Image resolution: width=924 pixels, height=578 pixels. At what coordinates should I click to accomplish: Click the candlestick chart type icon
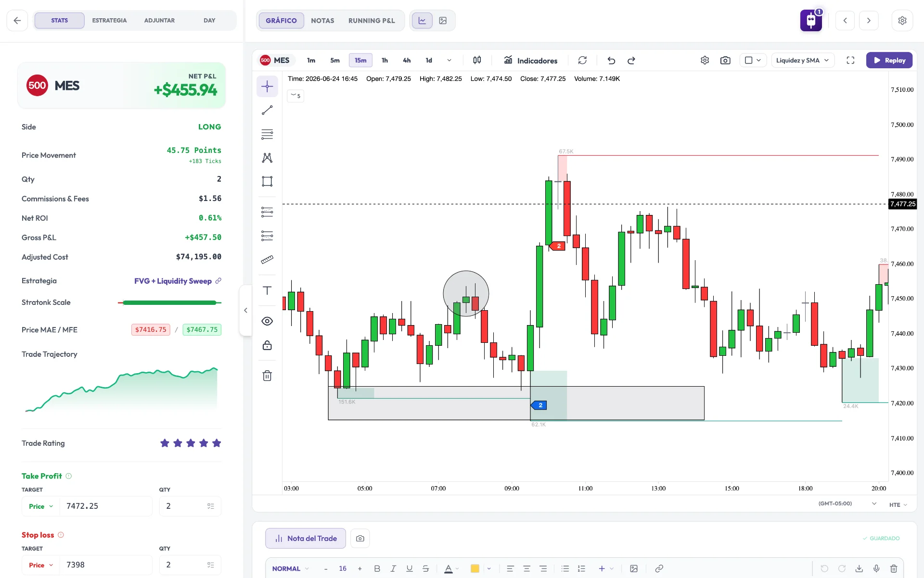point(477,60)
